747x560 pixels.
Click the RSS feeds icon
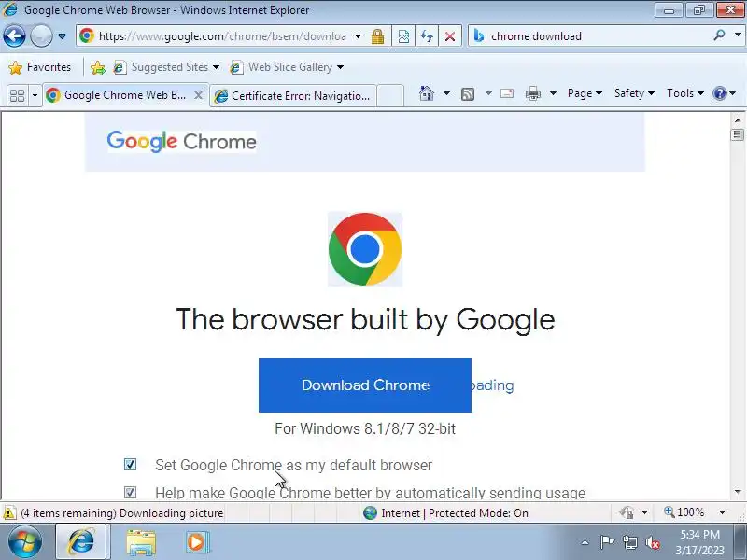click(x=468, y=94)
